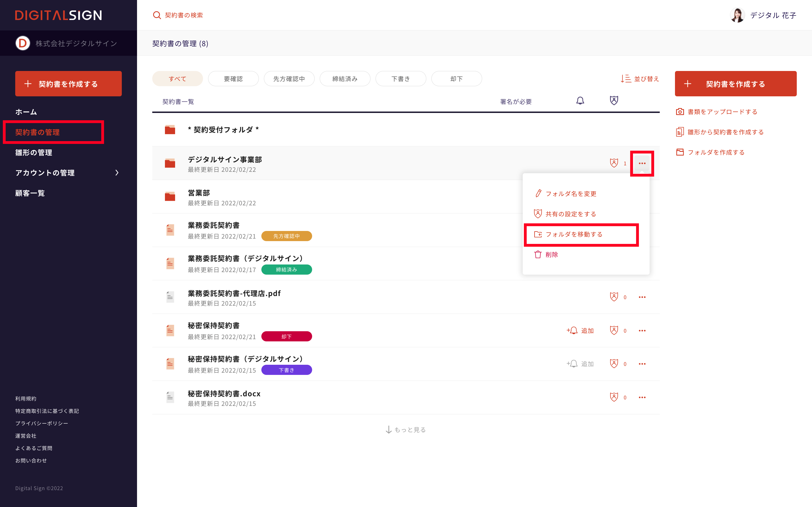Open the more options menu for 秘密保持契約書.docx
This screenshot has width=812, height=507.
coord(642,397)
